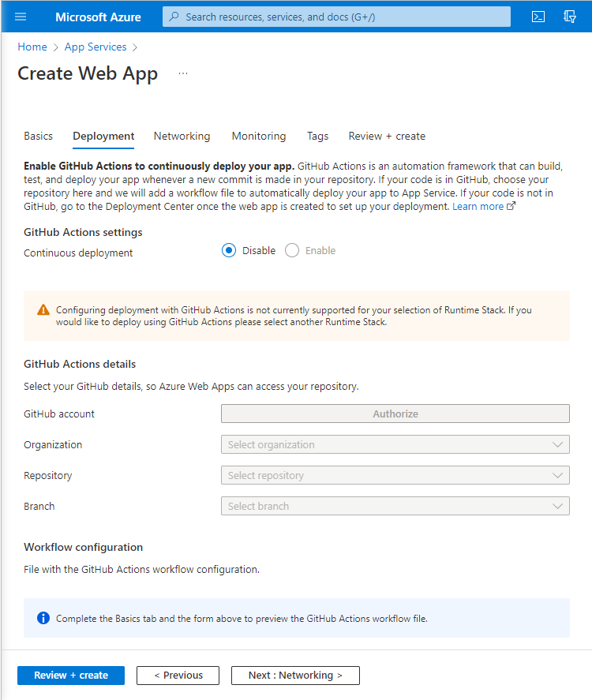Click the ellipsis next to Create Web App
The width and height of the screenshot is (592, 700).
pos(183,73)
